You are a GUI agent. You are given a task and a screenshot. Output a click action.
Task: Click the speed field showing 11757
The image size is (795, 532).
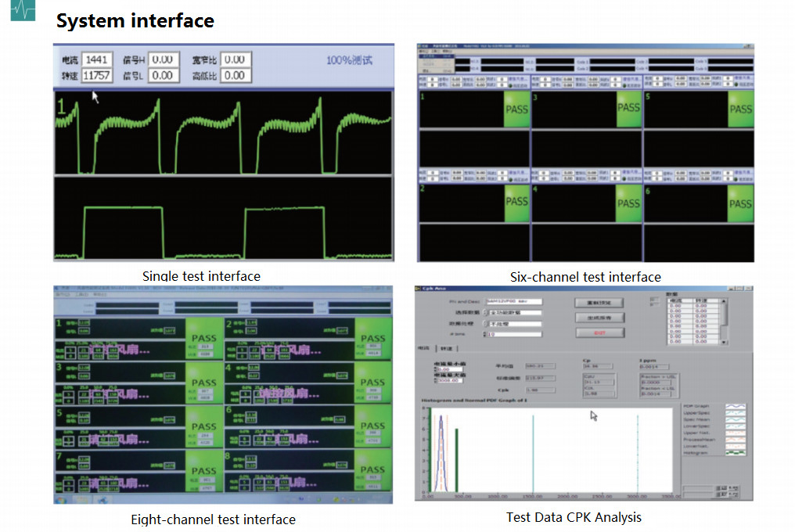pos(98,76)
